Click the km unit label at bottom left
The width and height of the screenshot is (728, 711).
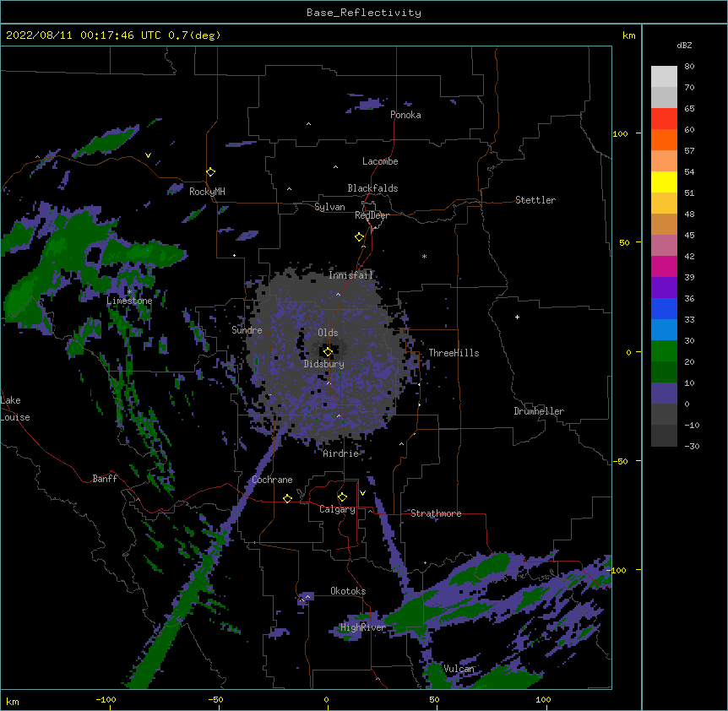(13, 701)
